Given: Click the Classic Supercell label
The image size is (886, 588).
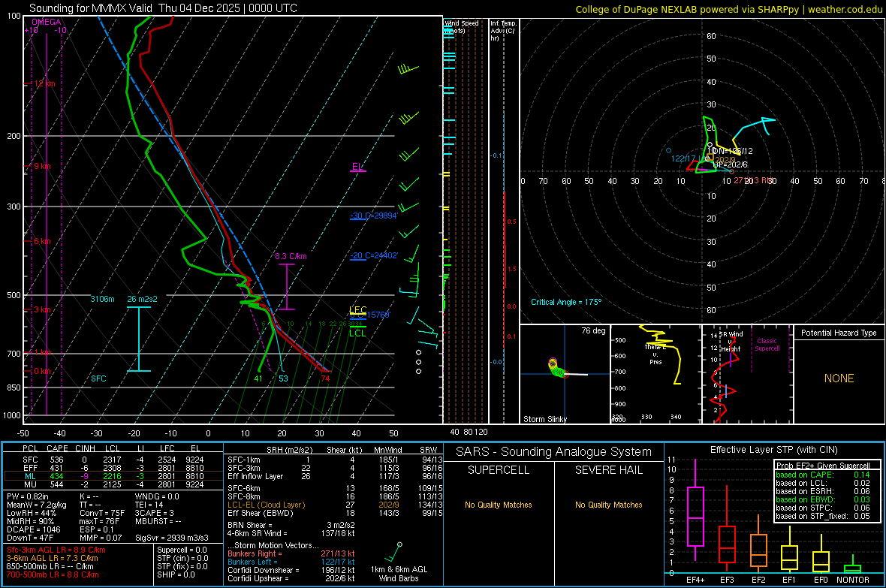Looking at the screenshot, I should point(767,345).
